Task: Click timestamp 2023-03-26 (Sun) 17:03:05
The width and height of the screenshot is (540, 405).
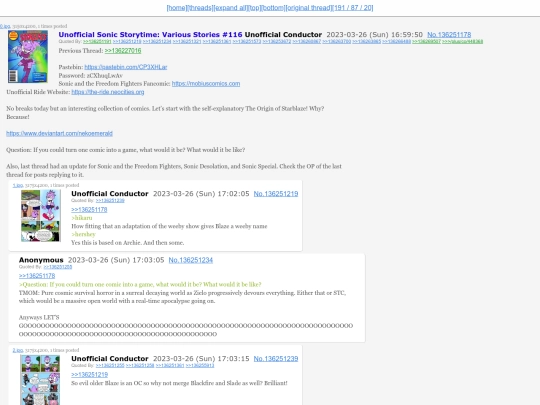Action: click(116, 260)
